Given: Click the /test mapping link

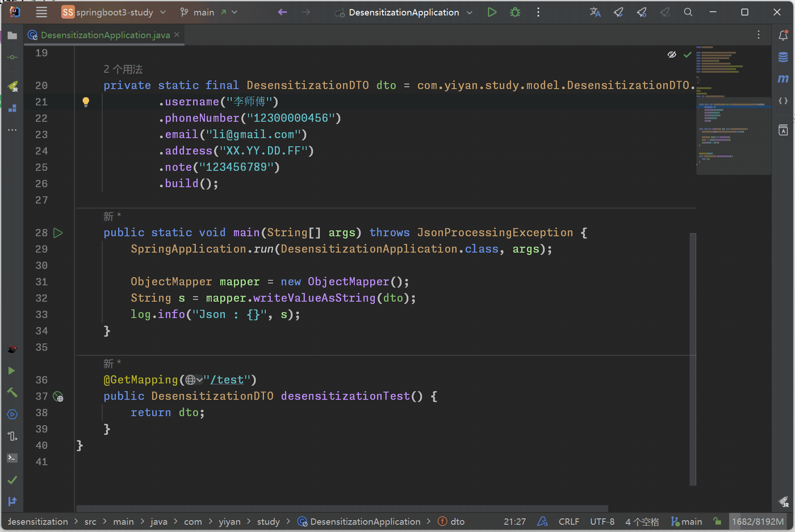Looking at the screenshot, I should (x=228, y=379).
